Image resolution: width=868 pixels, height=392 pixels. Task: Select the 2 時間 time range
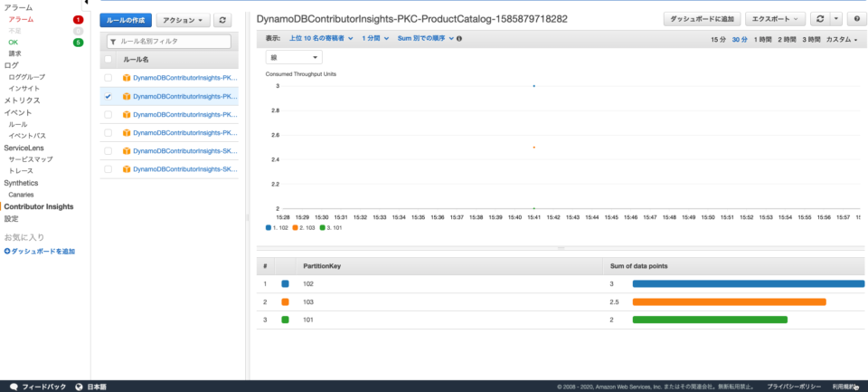[787, 39]
